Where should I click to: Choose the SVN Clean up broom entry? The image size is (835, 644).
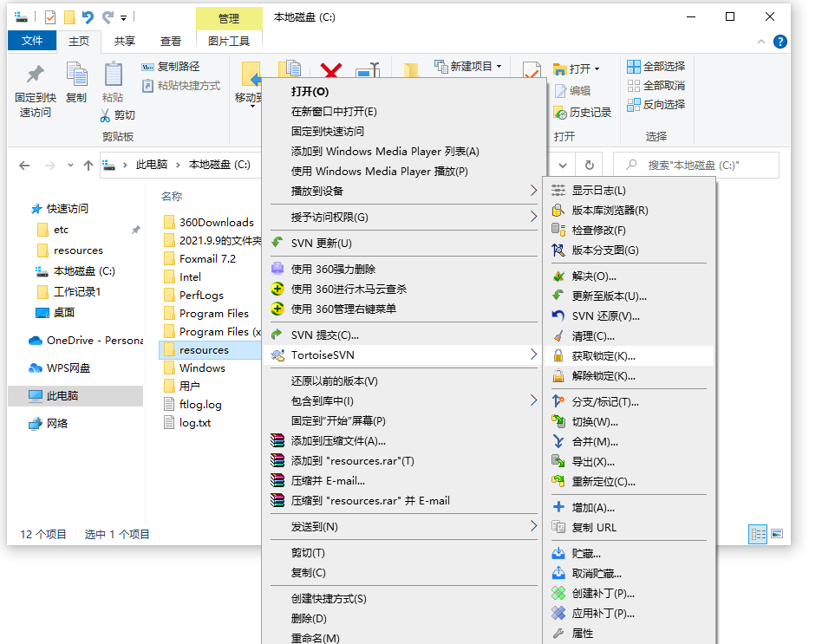593,336
